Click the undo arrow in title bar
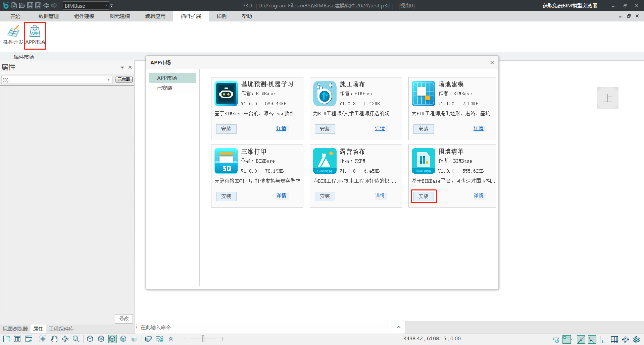 pyautogui.click(x=46, y=5)
